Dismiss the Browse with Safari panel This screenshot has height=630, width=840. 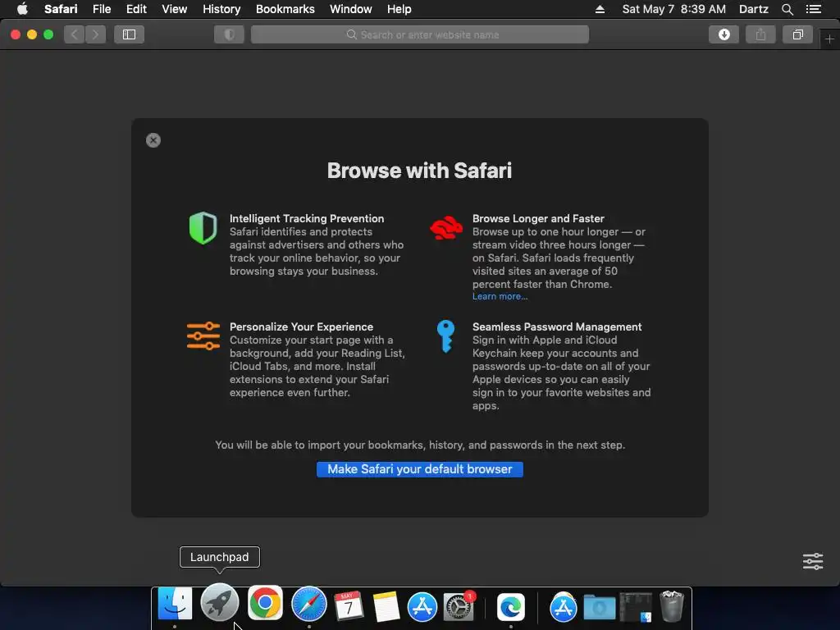coord(153,140)
